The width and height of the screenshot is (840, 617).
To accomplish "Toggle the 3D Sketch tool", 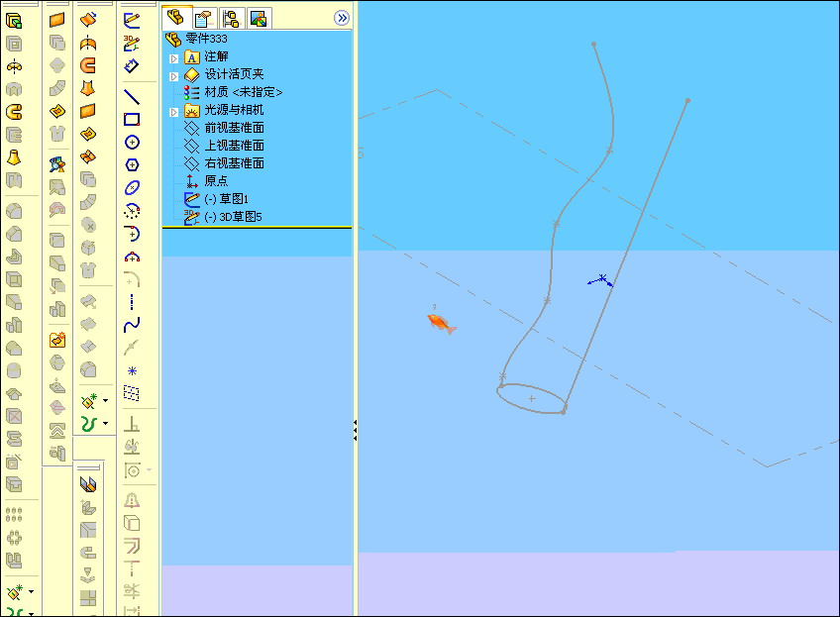I will (132, 44).
